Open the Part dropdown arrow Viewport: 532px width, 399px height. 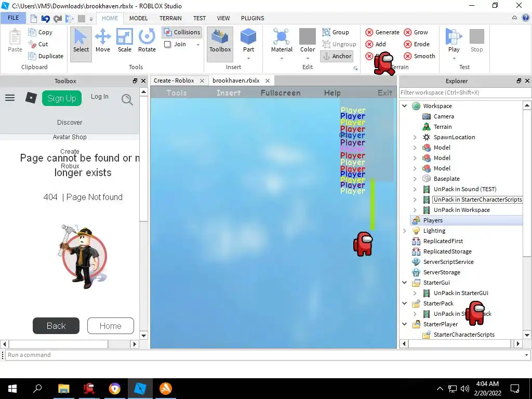click(x=248, y=58)
